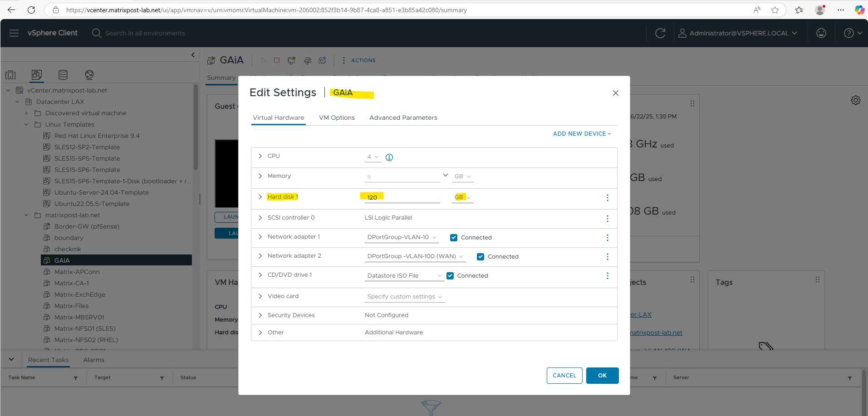Open the Hard disk 1 unit dropdown

tap(463, 197)
